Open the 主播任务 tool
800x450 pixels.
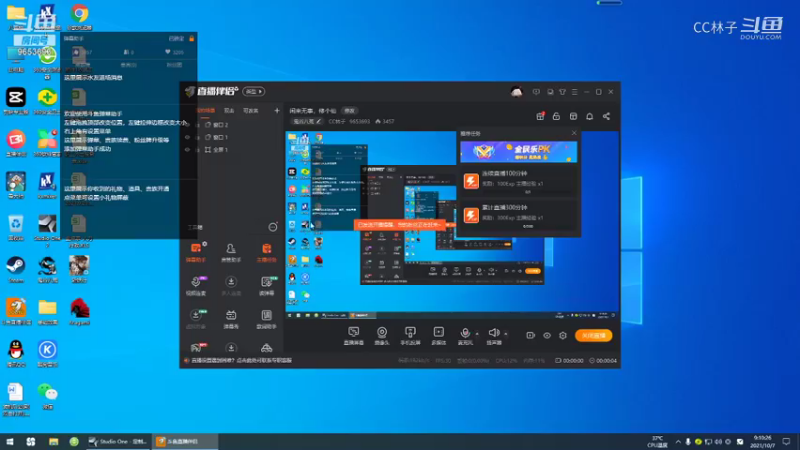(266, 253)
